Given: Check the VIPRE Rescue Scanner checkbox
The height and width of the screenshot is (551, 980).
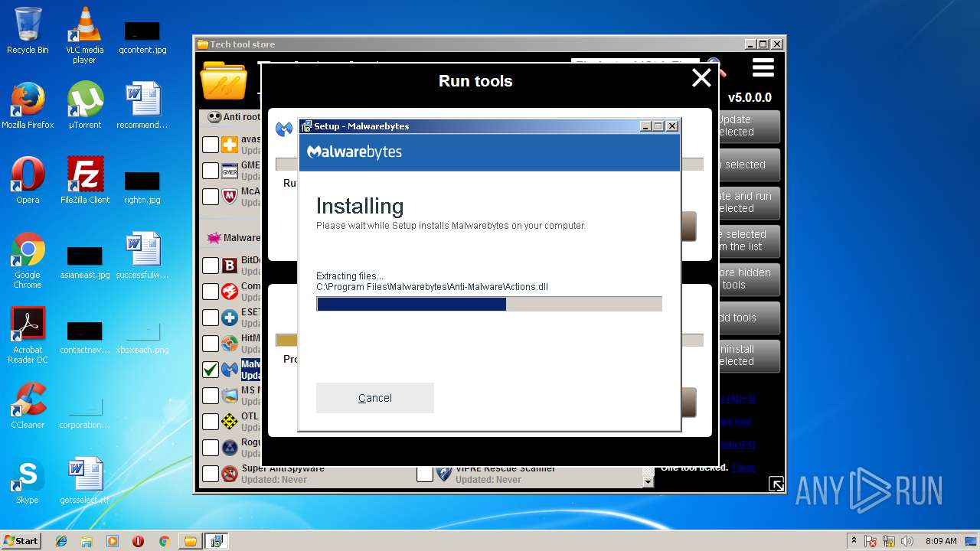Looking at the screenshot, I should [x=425, y=474].
